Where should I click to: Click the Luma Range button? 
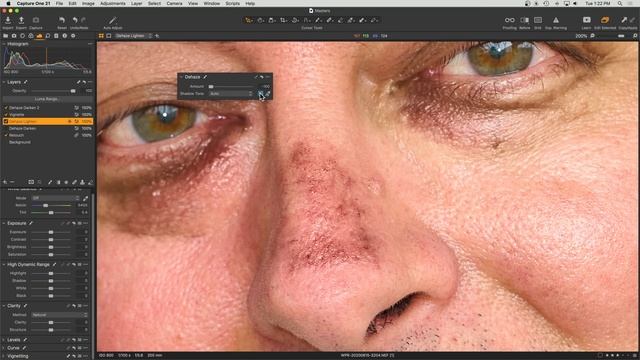point(47,99)
